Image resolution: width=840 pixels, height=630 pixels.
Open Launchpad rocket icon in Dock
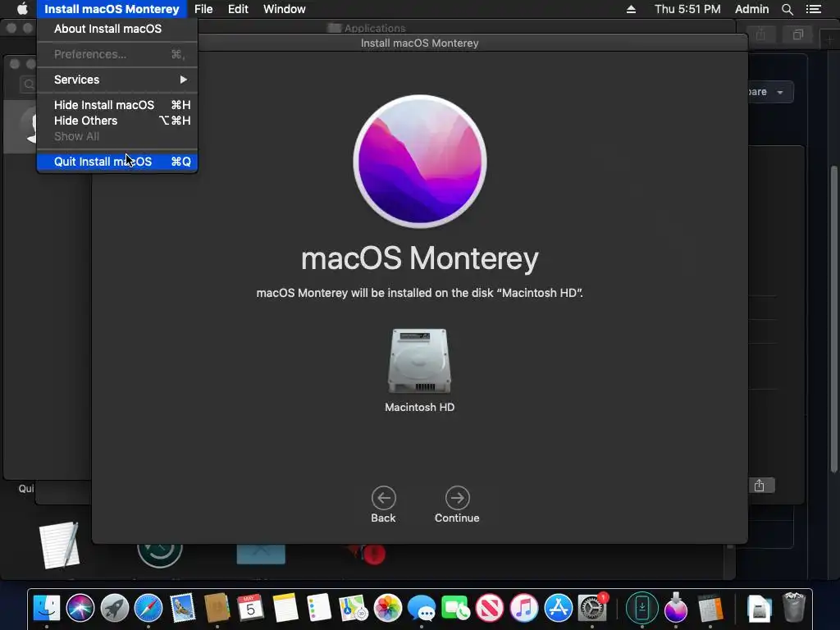pos(115,608)
